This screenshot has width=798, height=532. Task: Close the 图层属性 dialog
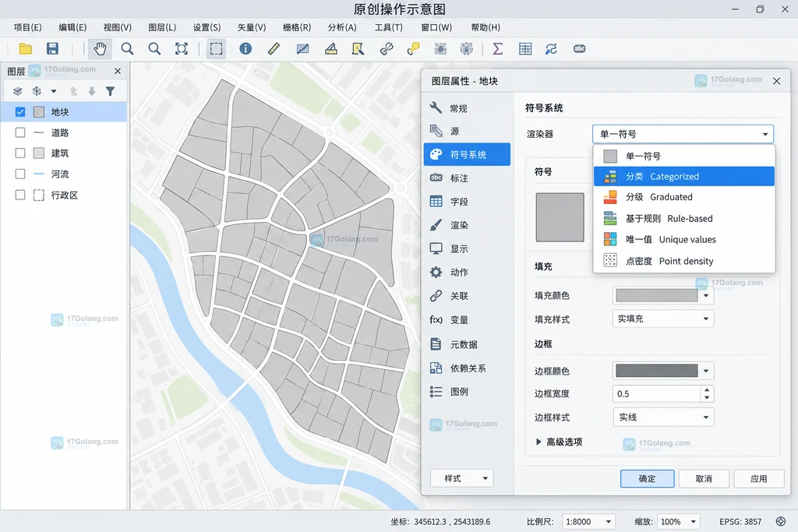[x=777, y=81]
